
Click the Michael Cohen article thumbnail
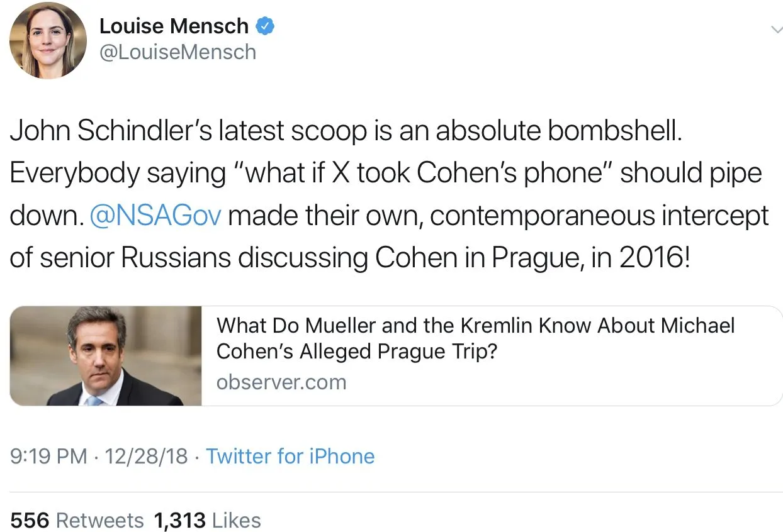[x=106, y=356]
